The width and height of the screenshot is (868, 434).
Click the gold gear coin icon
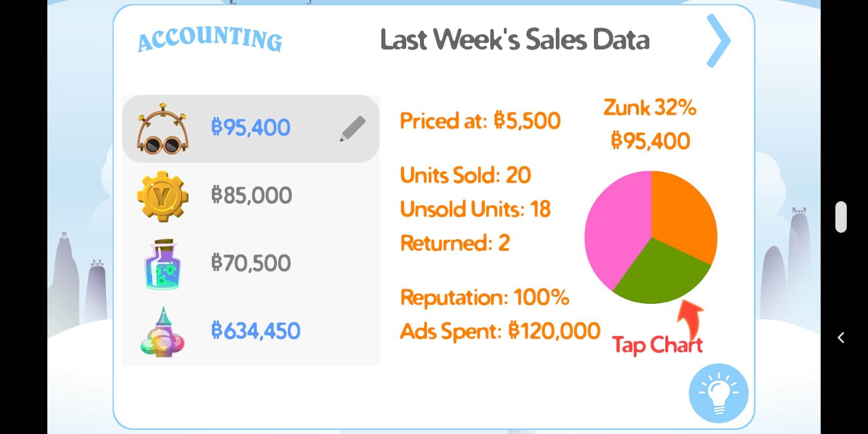[x=163, y=196]
